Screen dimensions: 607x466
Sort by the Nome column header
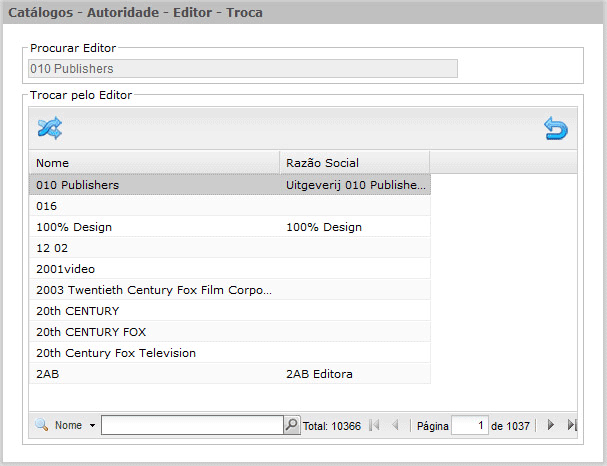[x=154, y=163]
